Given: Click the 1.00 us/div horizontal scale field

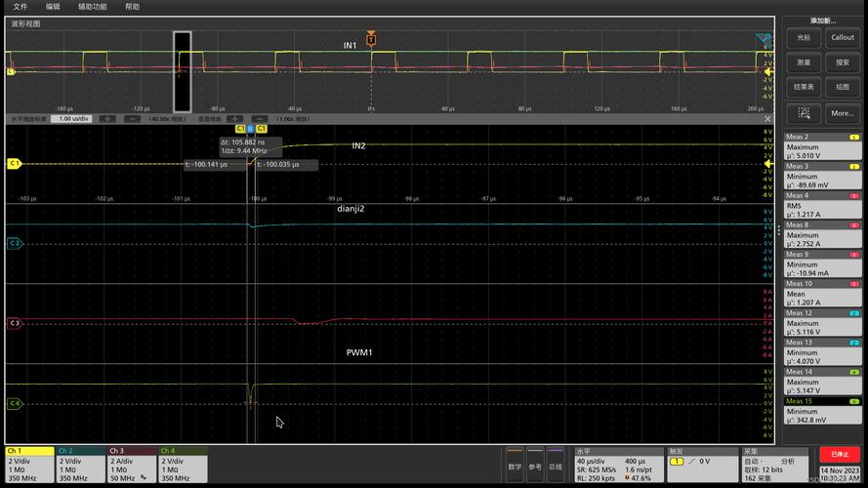Looking at the screenshot, I should coord(72,118).
